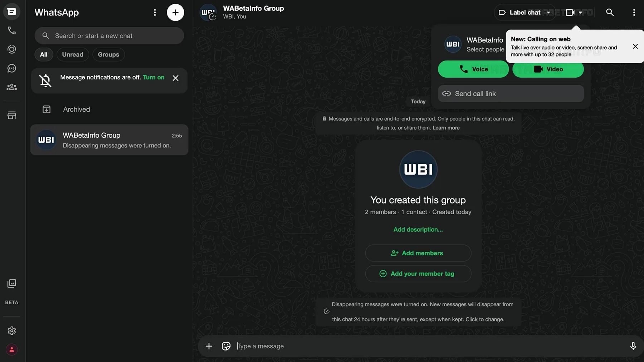Click the large WBI group avatar

coord(418,170)
